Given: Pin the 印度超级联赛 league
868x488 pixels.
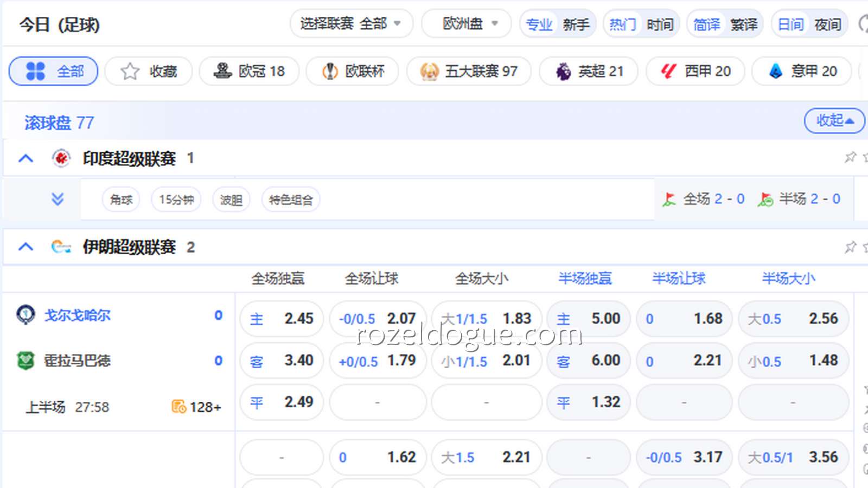Looking at the screenshot, I should click(x=850, y=157).
